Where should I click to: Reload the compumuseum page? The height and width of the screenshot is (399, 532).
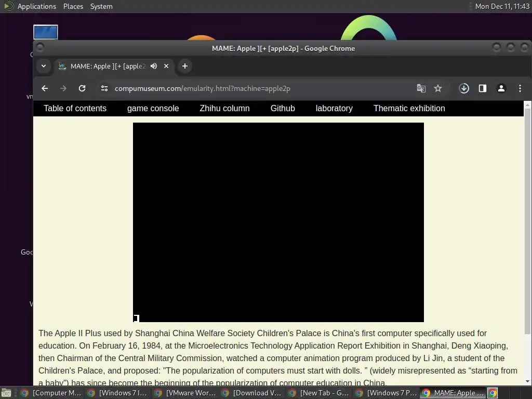[x=82, y=88]
